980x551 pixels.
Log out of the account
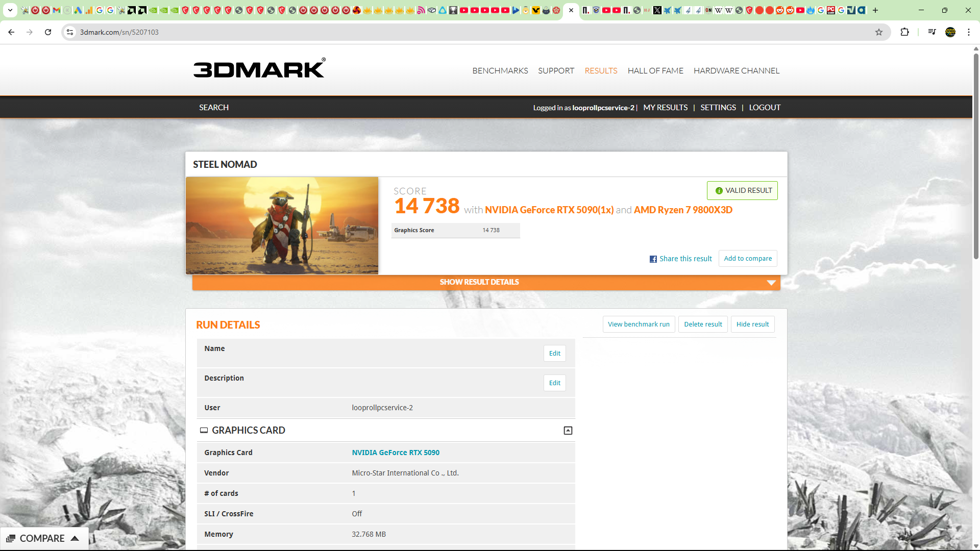click(764, 108)
